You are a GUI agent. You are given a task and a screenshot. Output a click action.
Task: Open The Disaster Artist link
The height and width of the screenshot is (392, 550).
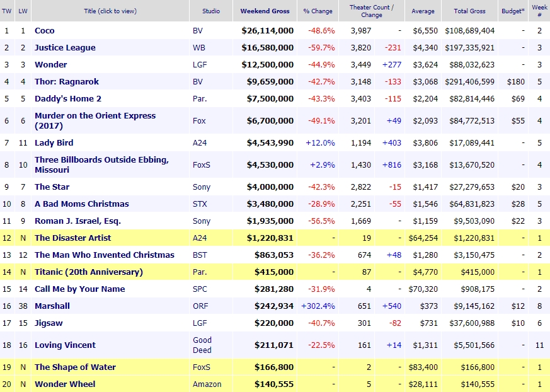73,238
